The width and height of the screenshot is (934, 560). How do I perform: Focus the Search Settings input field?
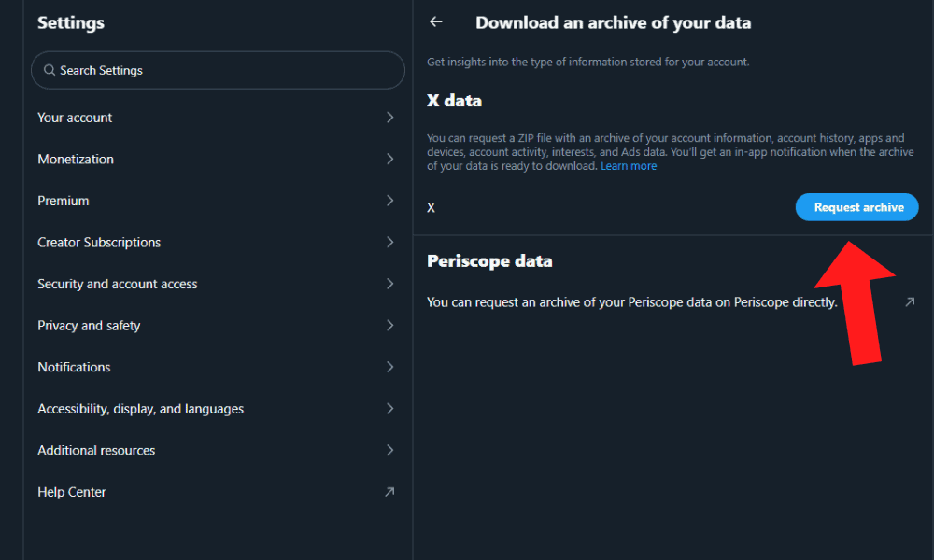[224, 71]
